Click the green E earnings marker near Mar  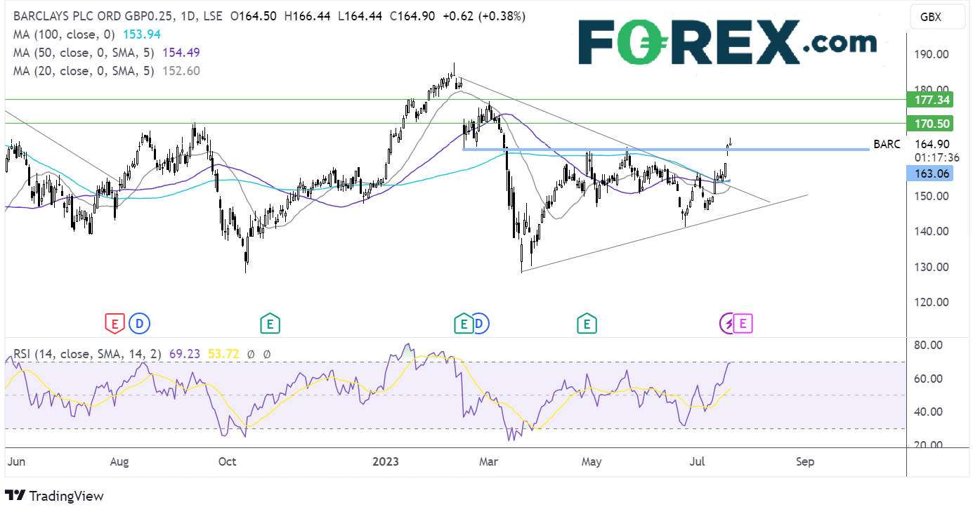coord(464,324)
